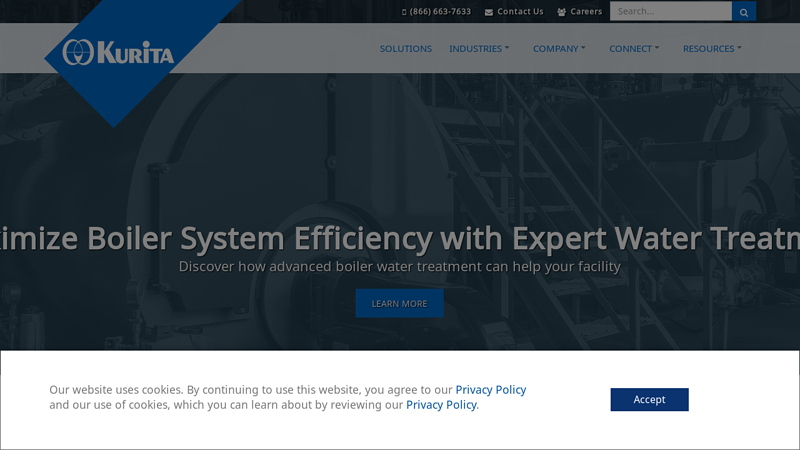Open the first Privacy Policy link

491,390
